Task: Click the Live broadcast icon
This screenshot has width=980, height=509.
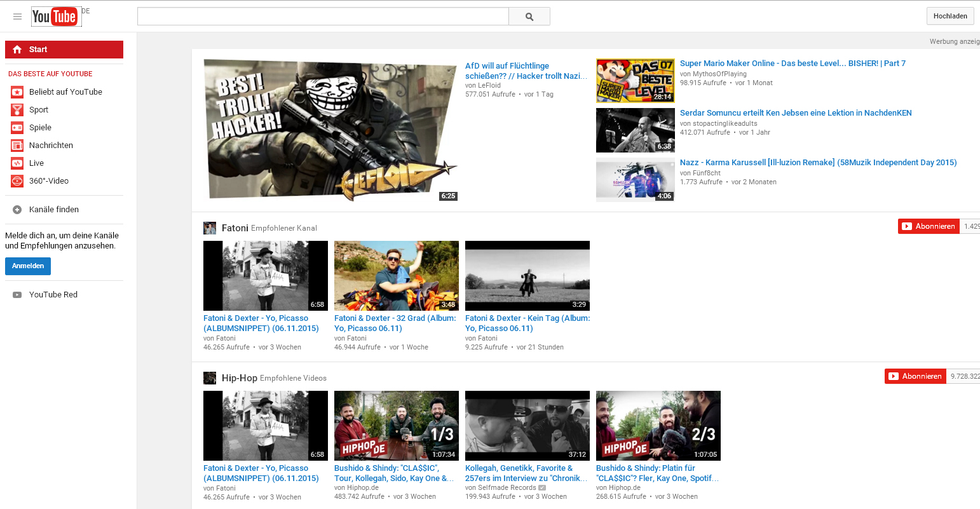Action: click(x=17, y=163)
